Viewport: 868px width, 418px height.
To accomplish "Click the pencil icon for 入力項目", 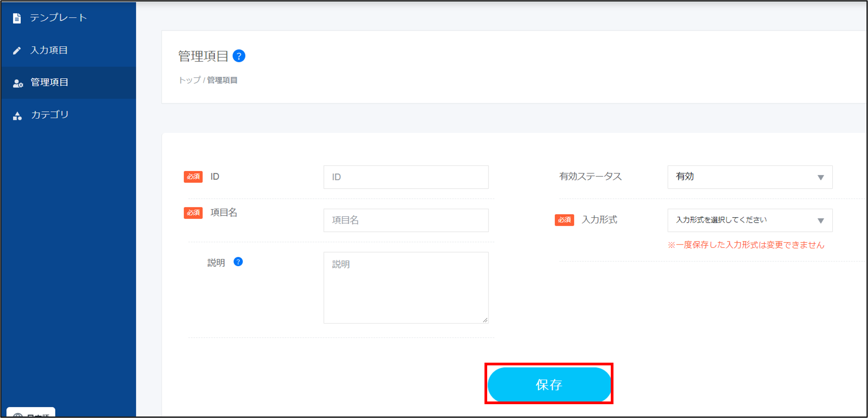I will click(17, 50).
